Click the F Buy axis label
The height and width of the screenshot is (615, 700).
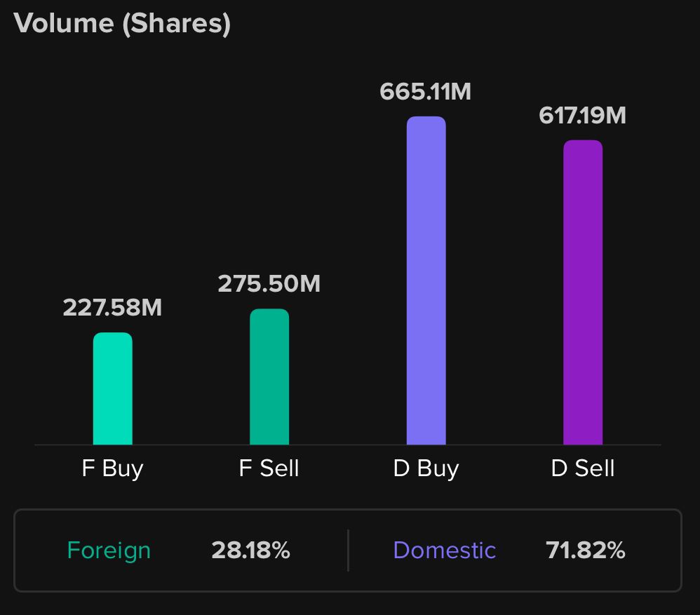click(x=112, y=468)
